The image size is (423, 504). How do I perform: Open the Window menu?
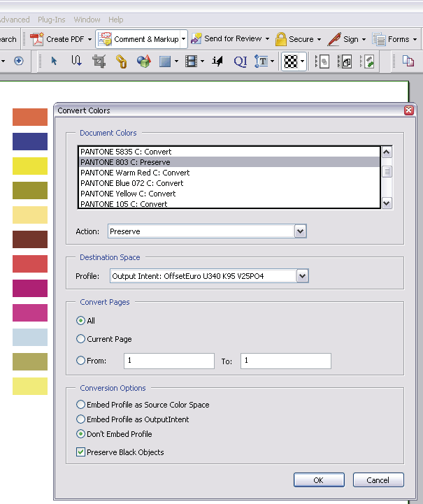[x=87, y=20]
